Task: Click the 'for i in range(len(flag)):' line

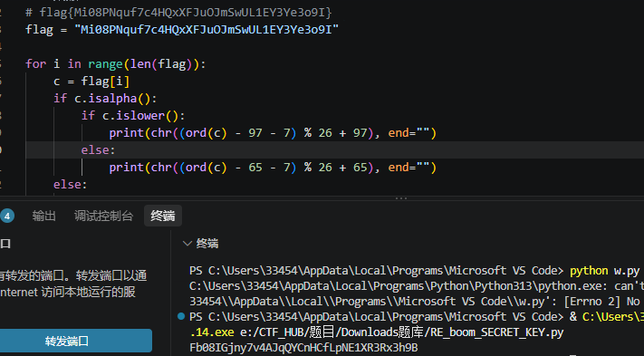Action: tap(115, 64)
